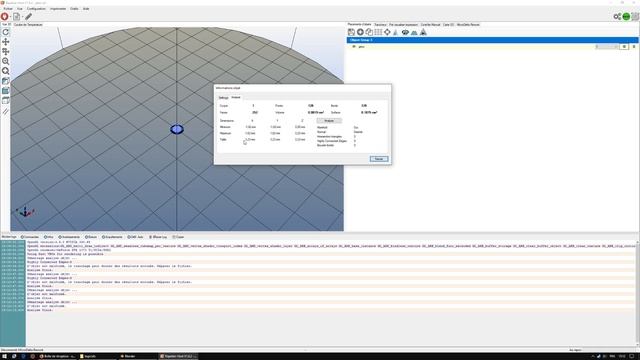This screenshot has width=640, height=360.
Task: Switch to Trancheur tab
Action: point(380,24)
